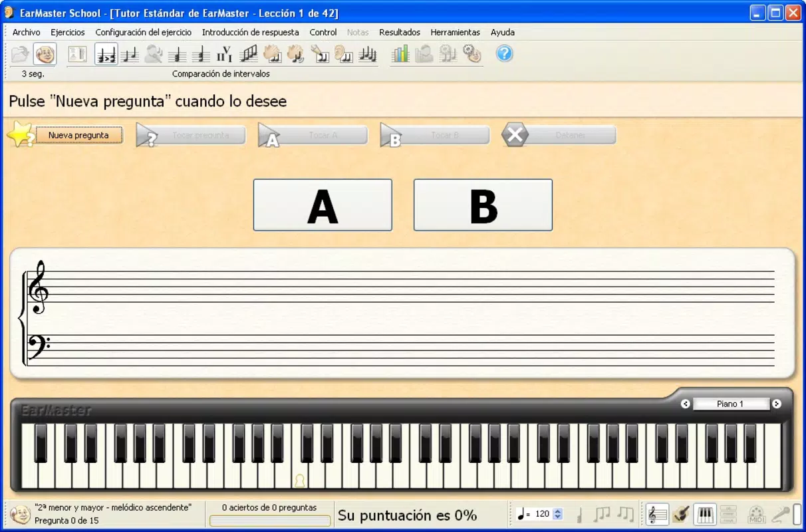This screenshot has width=806, height=532.
Task: Toggle the piano keyboard view
Action: [x=705, y=515]
